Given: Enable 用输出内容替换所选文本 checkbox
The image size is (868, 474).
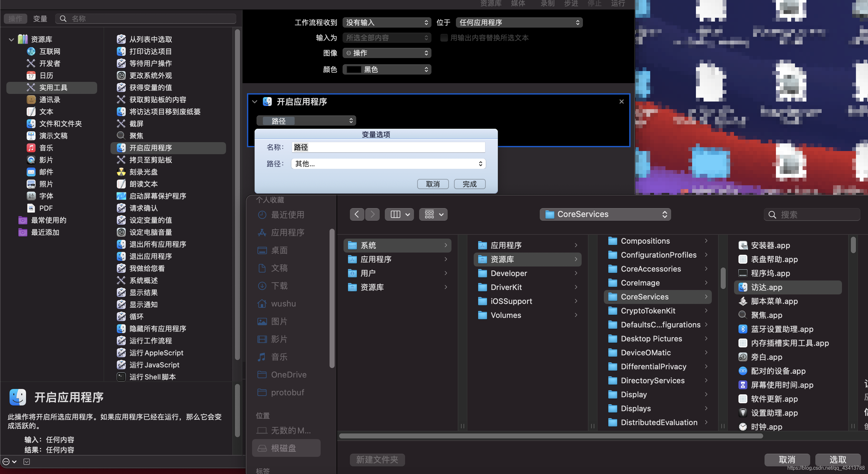Looking at the screenshot, I should tap(444, 38).
